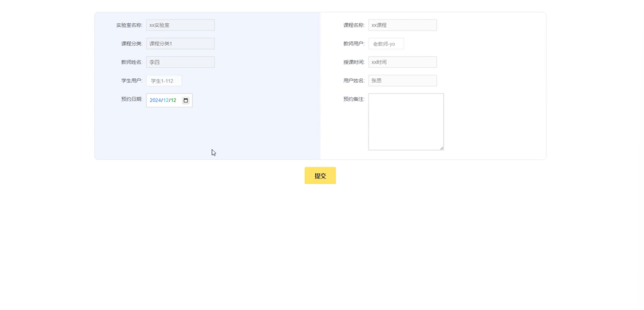Grab the 预约备注 textarea resize handle
The image size is (644, 310).
pyautogui.click(x=441, y=148)
